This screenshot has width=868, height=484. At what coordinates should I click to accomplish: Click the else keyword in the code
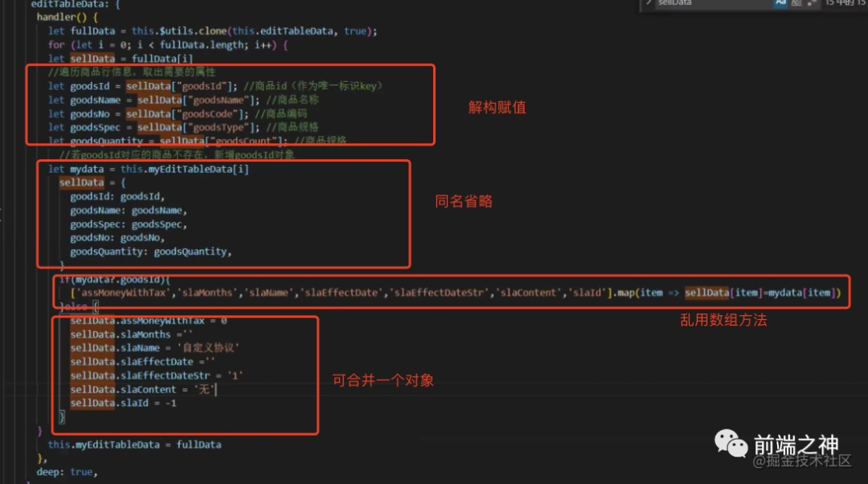79,307
